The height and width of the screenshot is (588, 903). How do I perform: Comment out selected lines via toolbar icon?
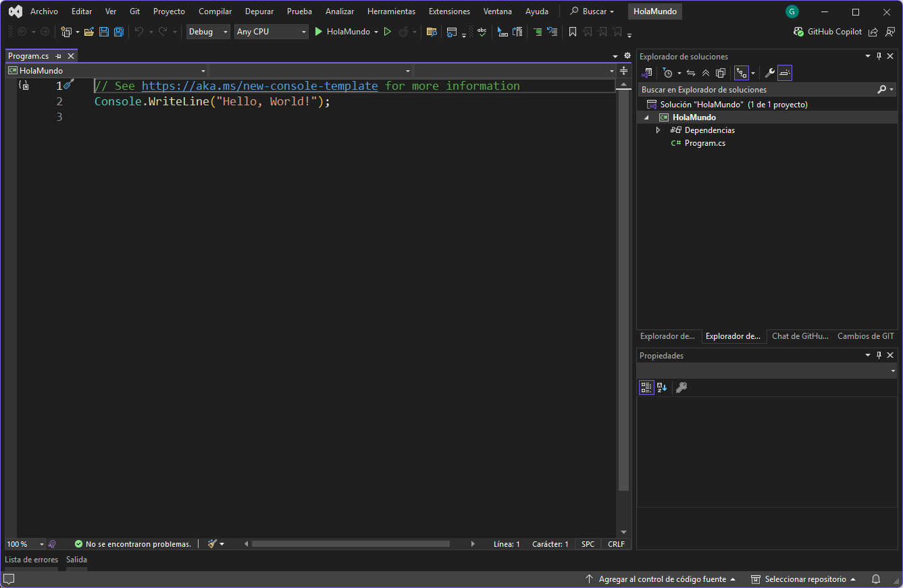(x=538, y=32)
